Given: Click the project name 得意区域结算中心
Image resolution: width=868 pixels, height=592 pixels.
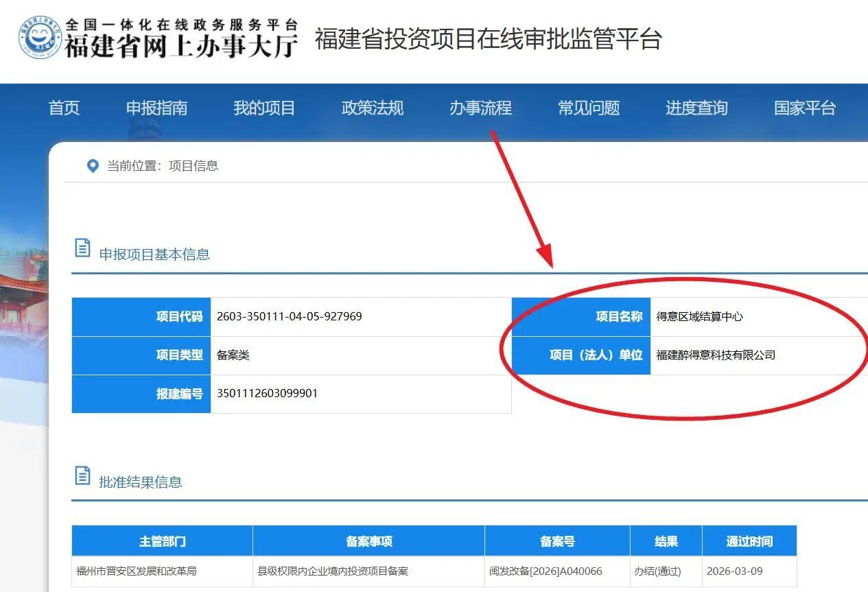Looking at the screenshot, I should pyautogui.click(x=701, y=316).
